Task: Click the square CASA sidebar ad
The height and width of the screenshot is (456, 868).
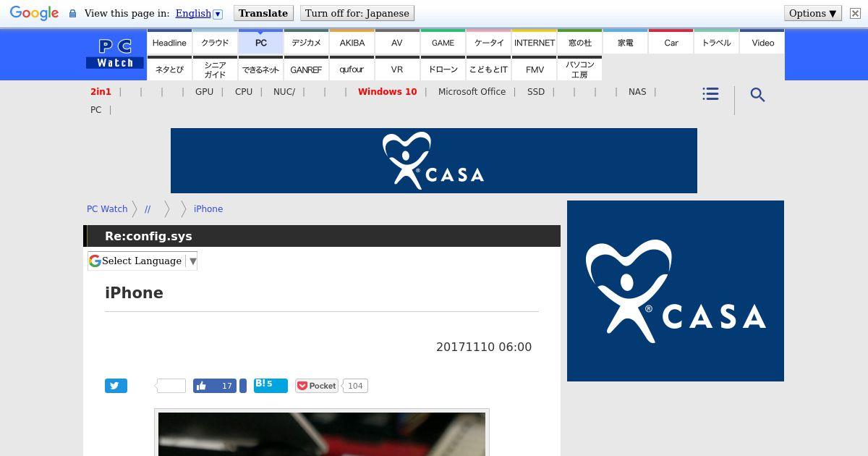Action: [676, 291]
